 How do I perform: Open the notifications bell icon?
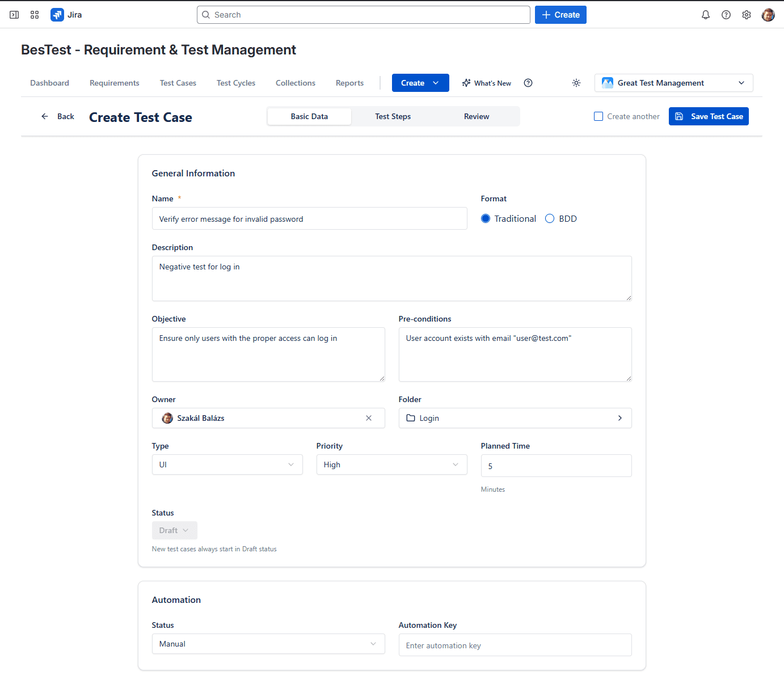pyautogui.click(x=706, y=14)
